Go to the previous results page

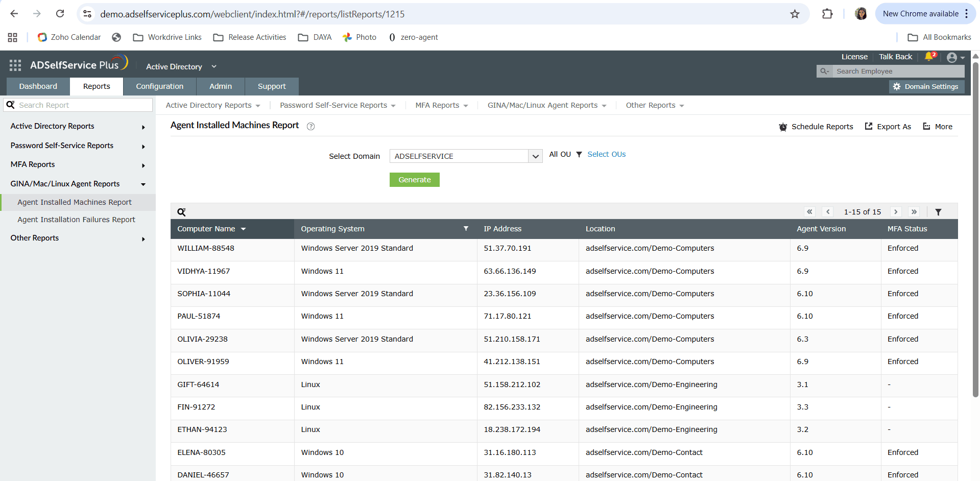pos(828,211)
